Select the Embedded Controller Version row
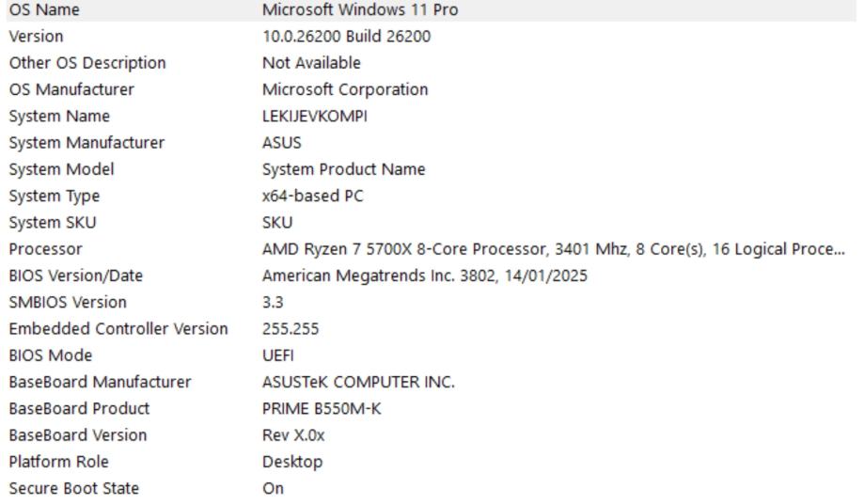 pyautogui.click(x=118, y=329)
